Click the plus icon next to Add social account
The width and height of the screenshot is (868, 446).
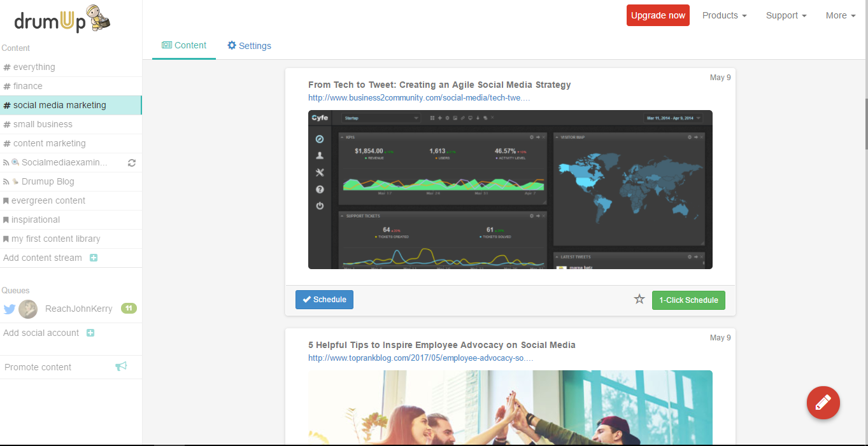tap(90, 333)
